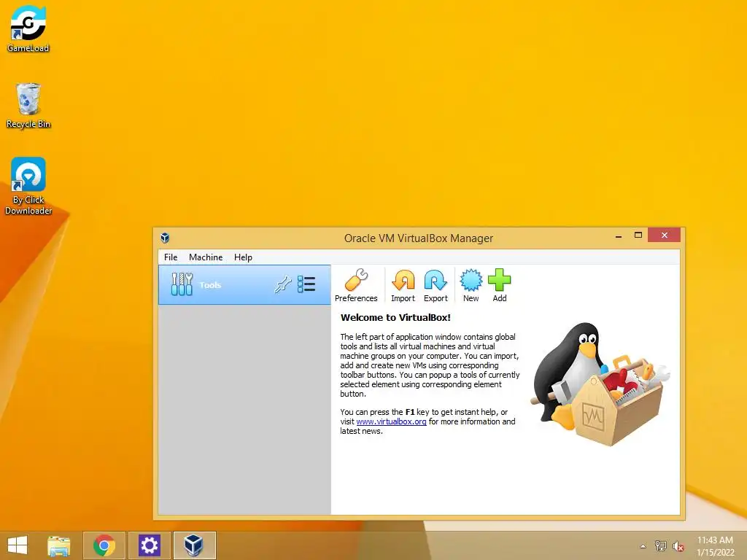This screenshot has width=747, height=560.
Task: Close the VirtualBox Manager window
Action: pos(664,236)
